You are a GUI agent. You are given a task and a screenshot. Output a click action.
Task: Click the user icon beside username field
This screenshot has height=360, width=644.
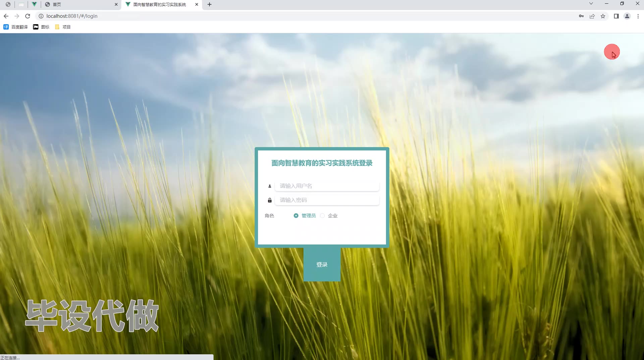[270, 186]
